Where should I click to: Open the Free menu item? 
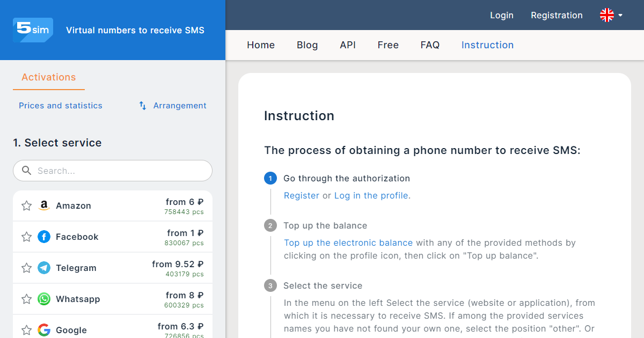coord(388,45)
